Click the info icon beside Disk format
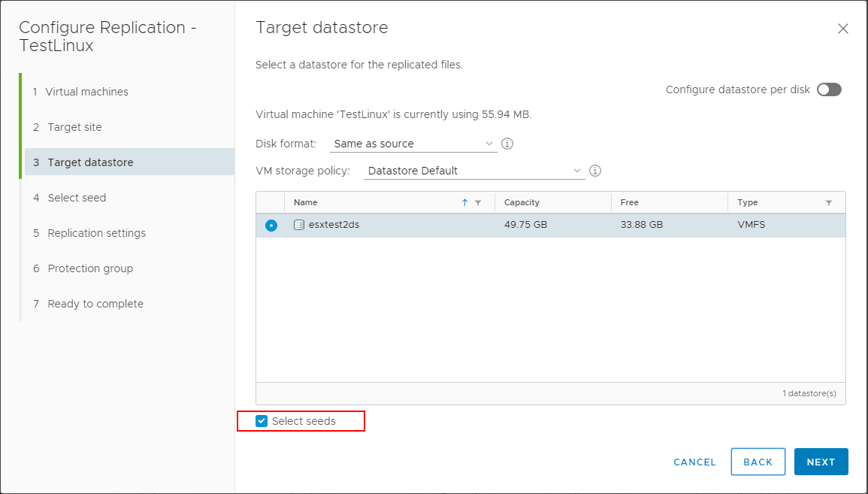This screenshot has height=494, width=868. (x=507, y=143)
